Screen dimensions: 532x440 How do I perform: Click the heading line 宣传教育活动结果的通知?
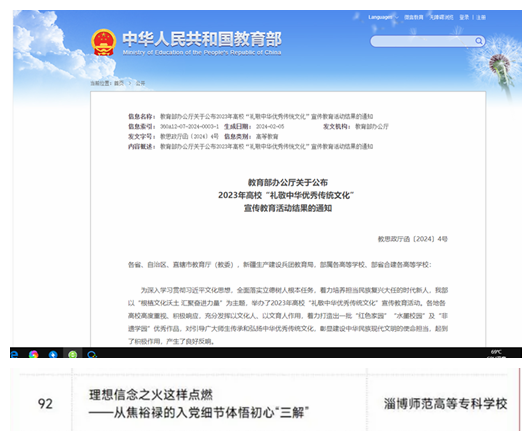point(288,208)
